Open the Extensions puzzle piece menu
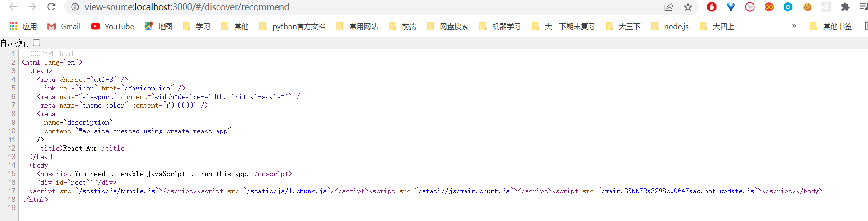The image size is (868, 221). [x=845, y=7]
